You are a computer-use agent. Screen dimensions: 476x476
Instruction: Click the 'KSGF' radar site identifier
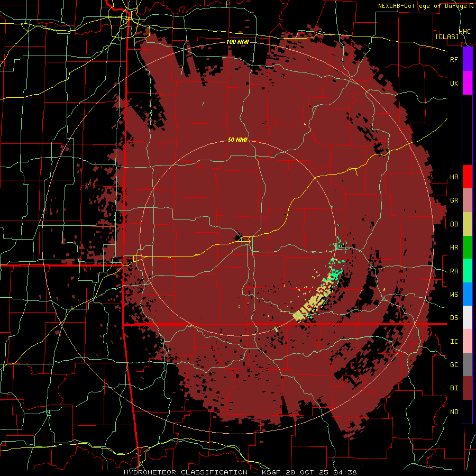(x=271, y=472)
